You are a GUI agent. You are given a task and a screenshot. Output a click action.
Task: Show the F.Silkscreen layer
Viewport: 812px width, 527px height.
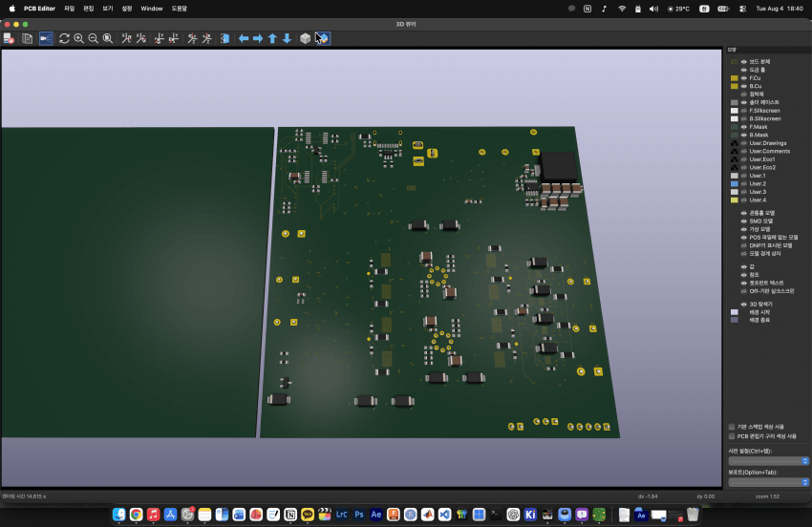pos(743,111)
